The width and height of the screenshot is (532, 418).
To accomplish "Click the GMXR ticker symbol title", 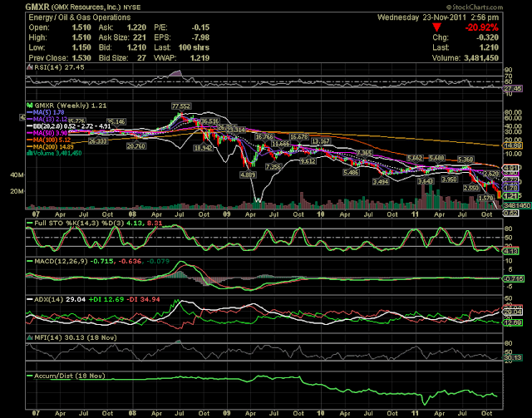I will click(37, 7).
